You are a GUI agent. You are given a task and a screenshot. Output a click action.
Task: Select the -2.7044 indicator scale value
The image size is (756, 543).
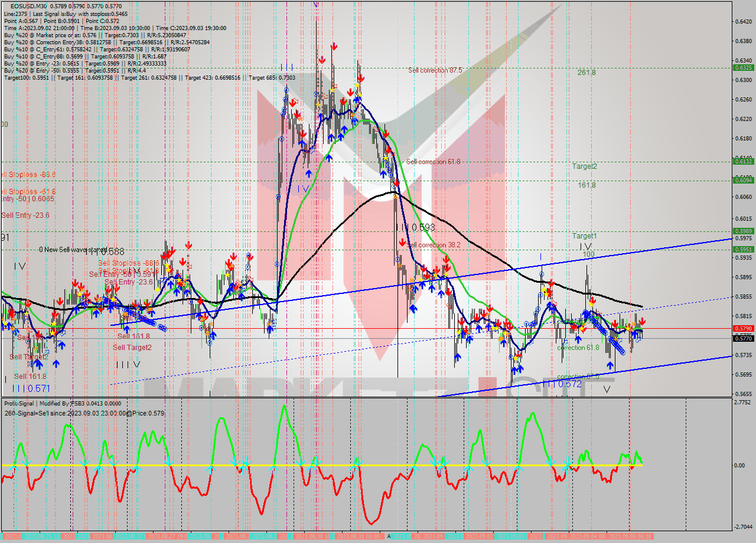click(x=742, y=526)
